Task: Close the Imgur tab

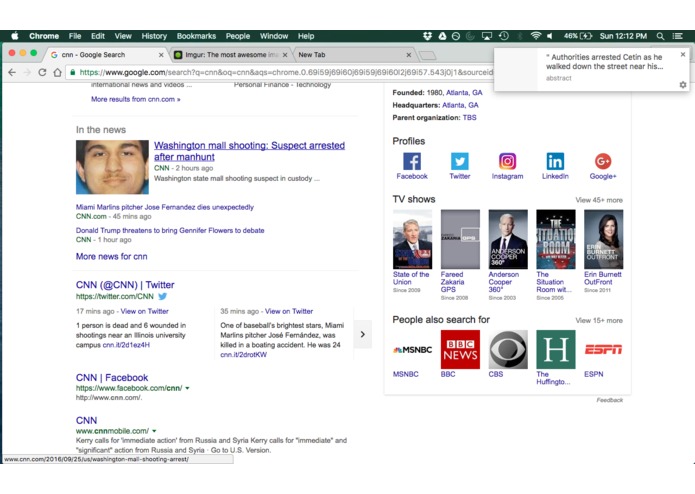Action: coord(285,55)
